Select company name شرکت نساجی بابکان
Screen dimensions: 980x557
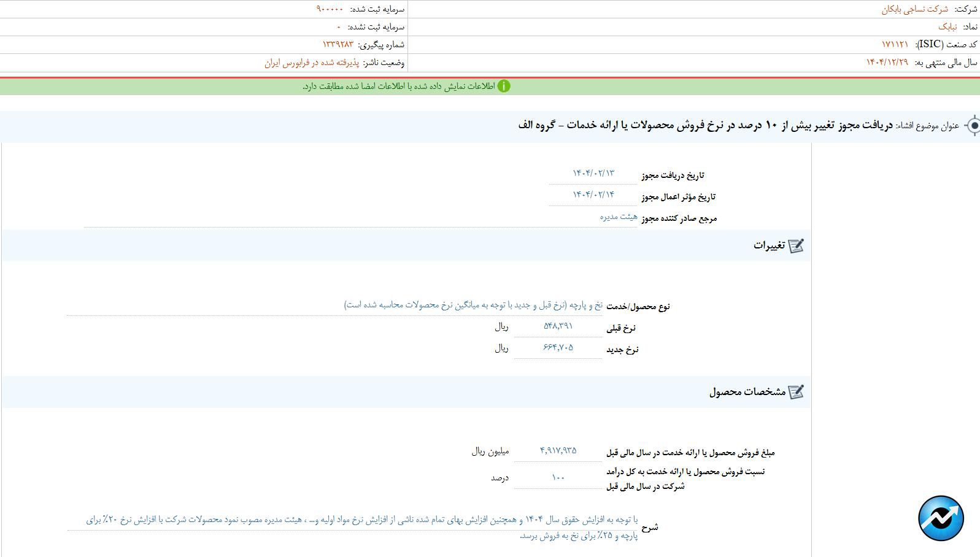tap(915, 9)
